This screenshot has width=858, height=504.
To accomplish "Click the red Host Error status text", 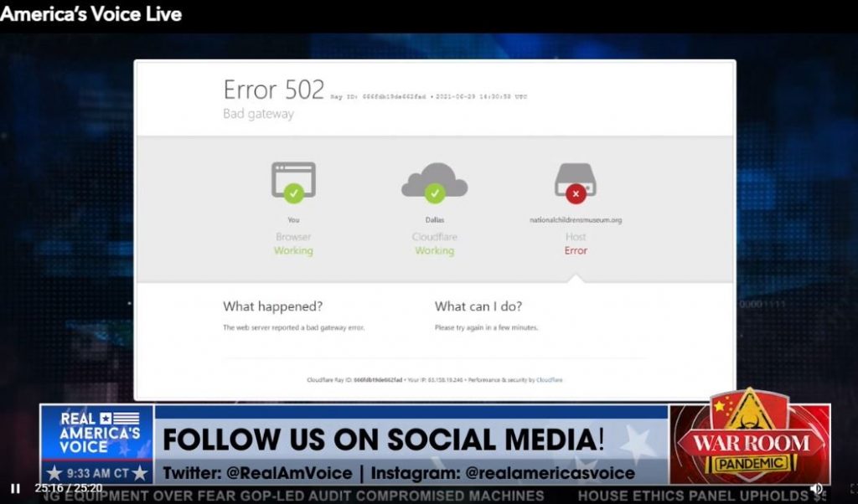I will click(576, 250).
